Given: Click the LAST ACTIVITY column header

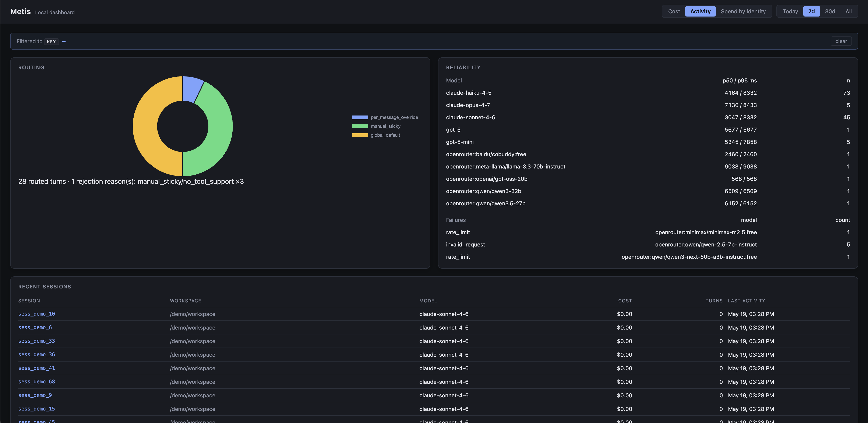Looking at the screenshot, I should (746, 301).
